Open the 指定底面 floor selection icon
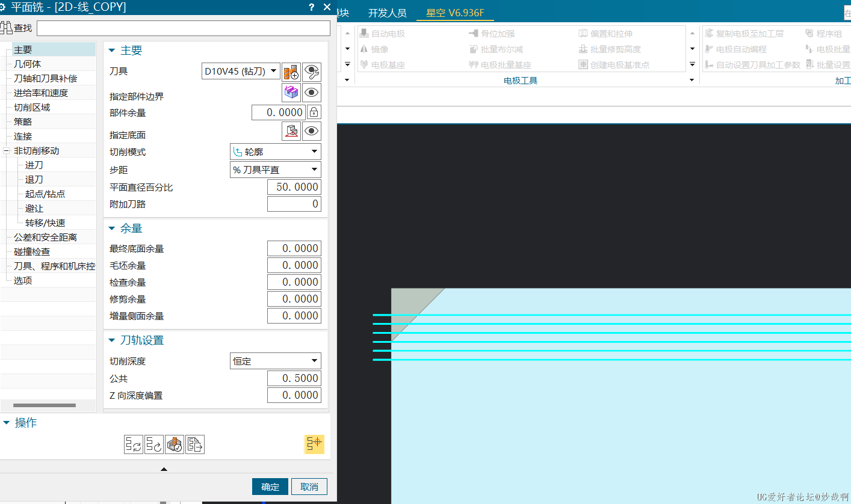Image resolution: width=851 pixels, height=504 pixels. point(291,131)
